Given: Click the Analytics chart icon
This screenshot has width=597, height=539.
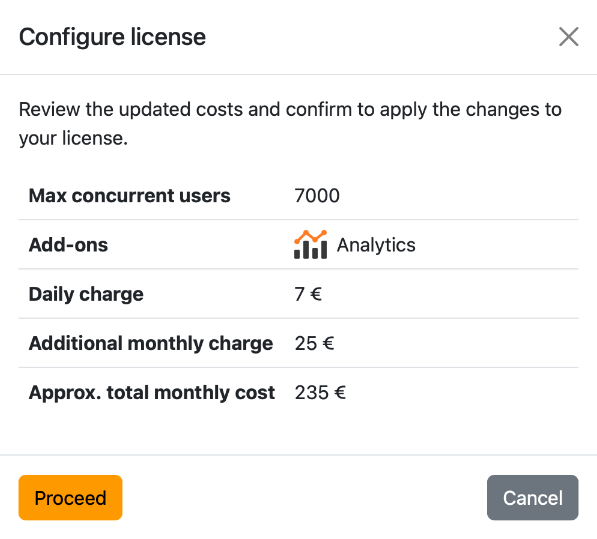Looking at the screenshot, I should (310, 245).
